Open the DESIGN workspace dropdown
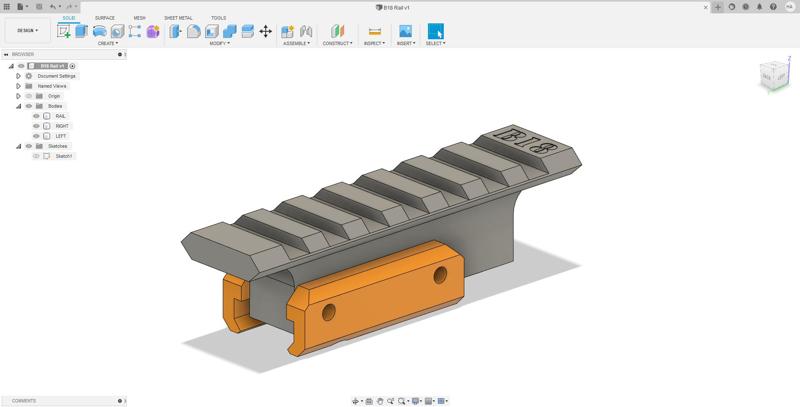This screenshot has width=800, height=407. [28, 30]
